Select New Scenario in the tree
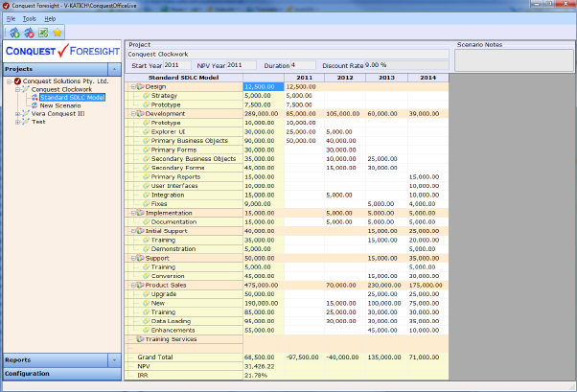This screenshot has height=392, width=577. tap(60, 105)
